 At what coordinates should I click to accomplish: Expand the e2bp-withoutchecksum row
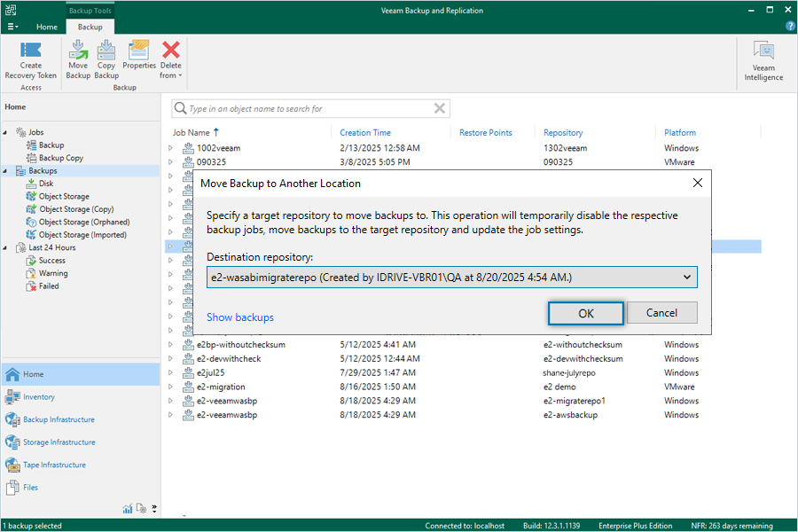pyautogui.click(x=171, y=345)
